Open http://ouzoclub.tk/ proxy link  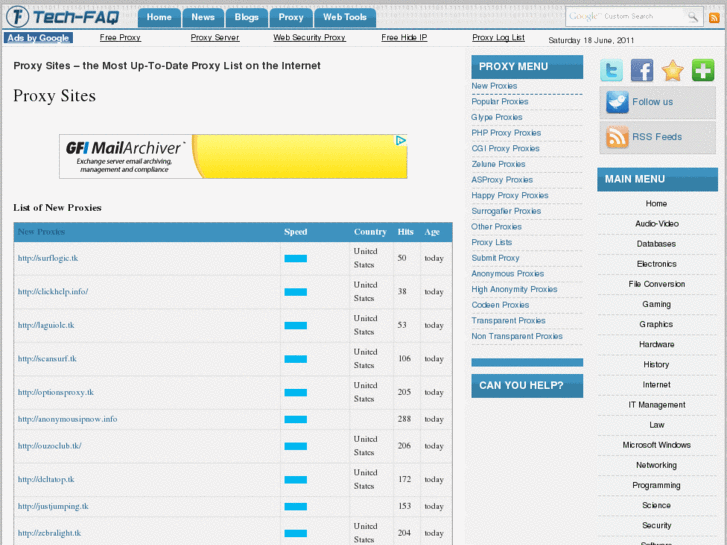click(x=50, y=446)
